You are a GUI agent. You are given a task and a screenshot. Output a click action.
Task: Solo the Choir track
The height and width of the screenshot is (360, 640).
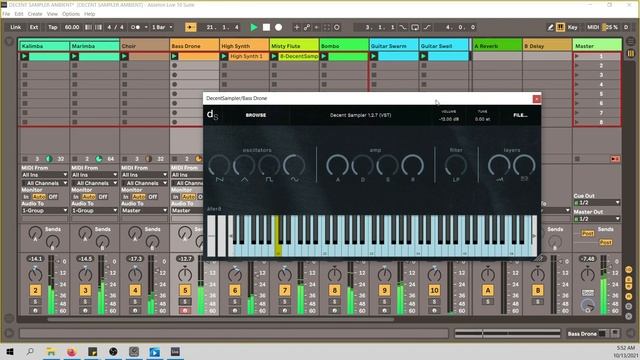coord(135,302)
